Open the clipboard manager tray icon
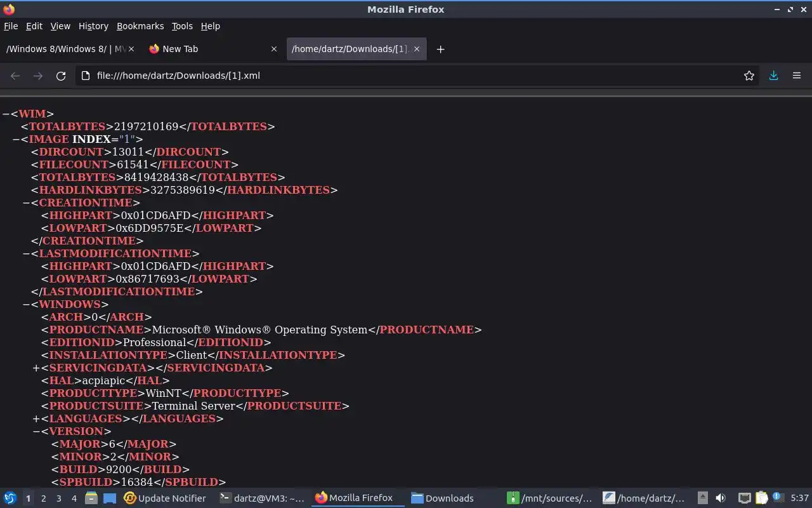The image size is (812, 508). tap(761, 498)
